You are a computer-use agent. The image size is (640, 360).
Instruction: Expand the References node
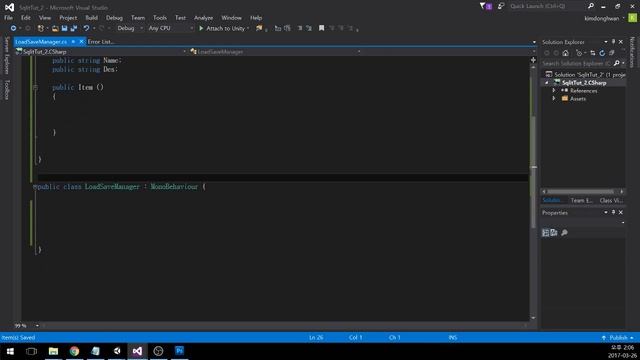coord(554,91)
